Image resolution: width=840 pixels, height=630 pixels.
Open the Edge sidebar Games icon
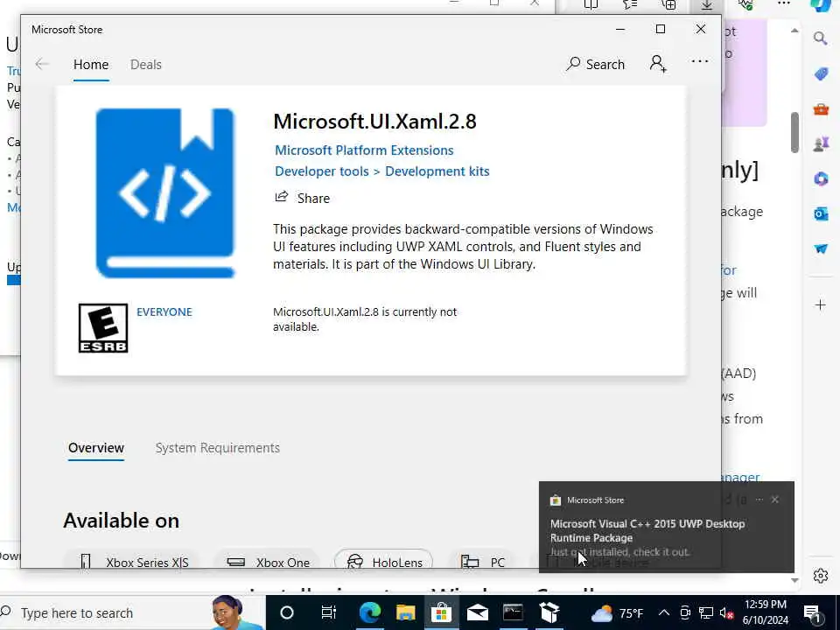pyautogui.click(x=821, y=144)
